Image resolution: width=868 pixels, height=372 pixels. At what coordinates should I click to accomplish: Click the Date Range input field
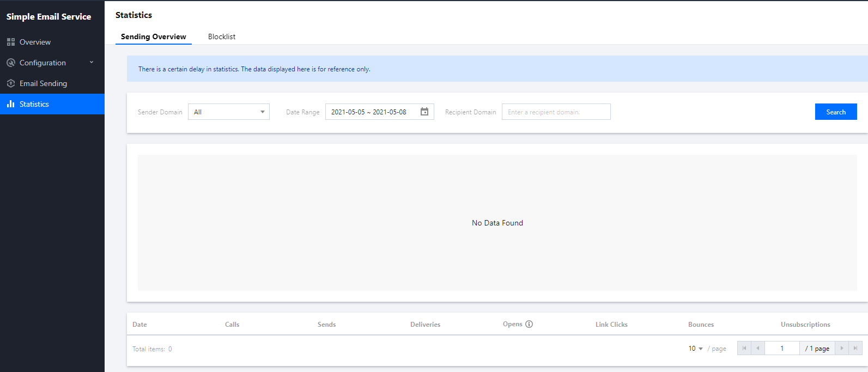click(x=380, y=112)
